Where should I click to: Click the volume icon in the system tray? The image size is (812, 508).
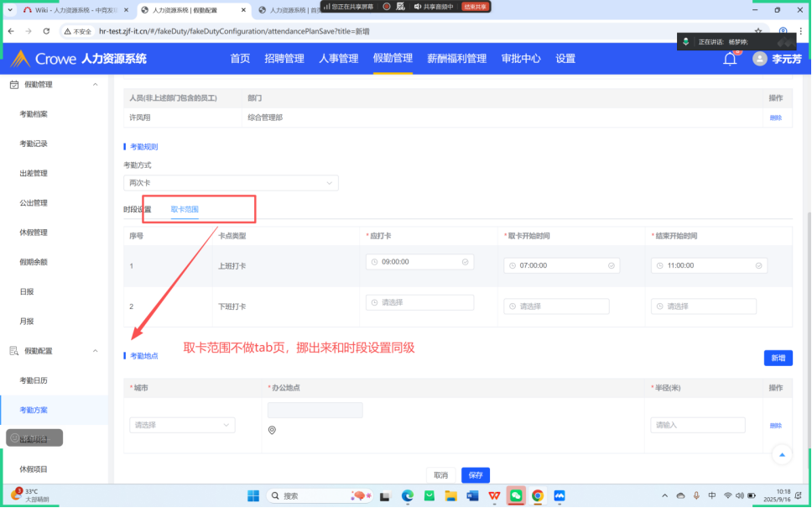coord(740,496)
